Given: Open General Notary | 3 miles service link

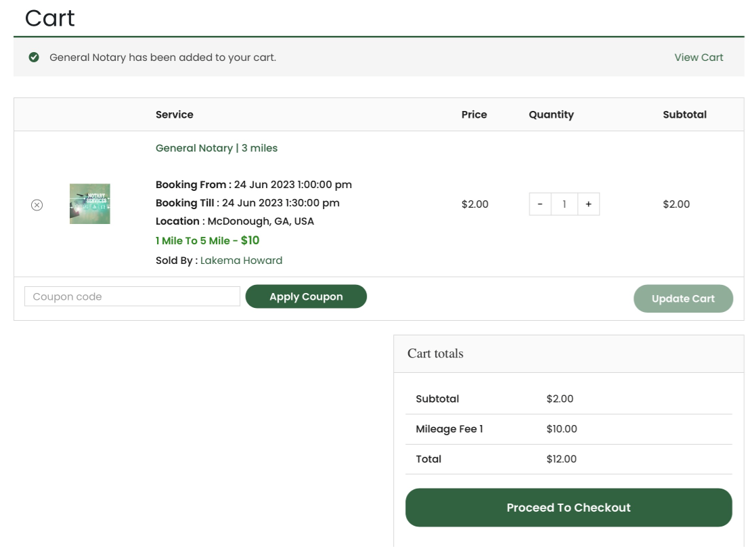Looking at the screenshot, I should tap(217, 148).
